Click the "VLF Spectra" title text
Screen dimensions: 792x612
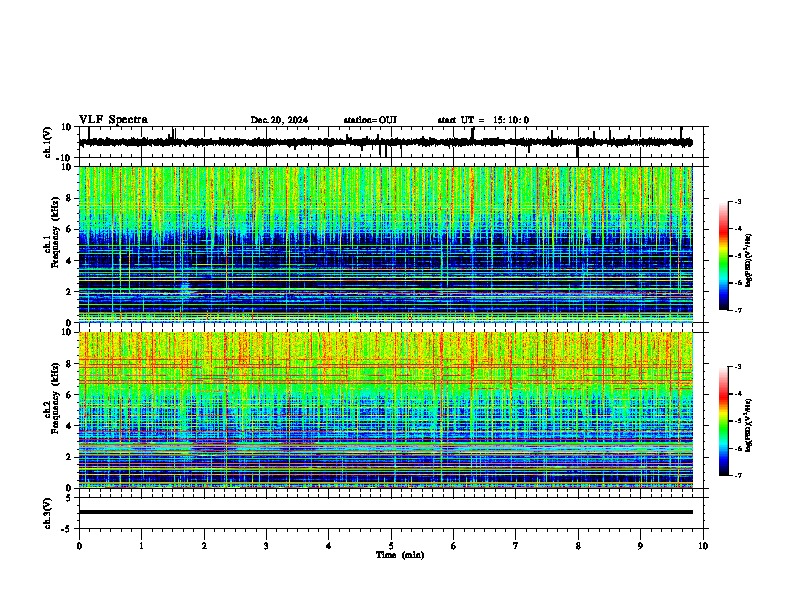113,120
